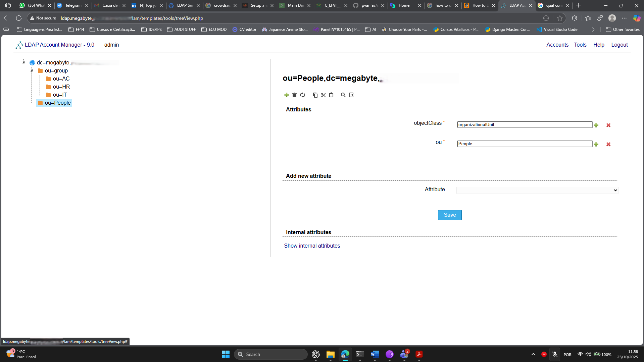
Task: Collapse the dc=megabyte tree node
Action: (x=23, y=62)
